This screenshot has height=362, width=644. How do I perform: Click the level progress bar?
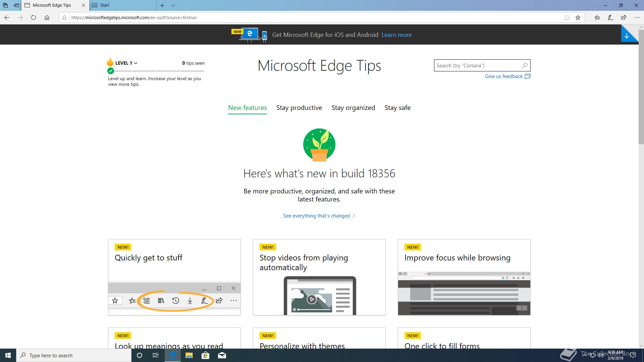[156, 71]
